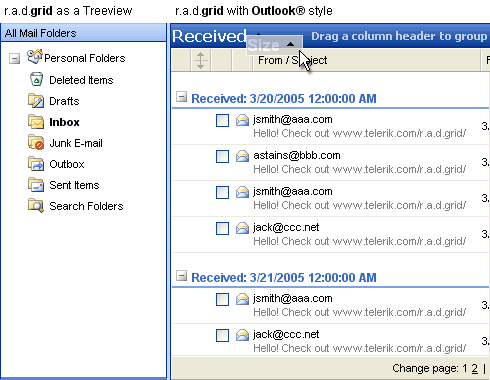Open the Sent Items folder
Screen dimensions: 490x380
[74, 185]
